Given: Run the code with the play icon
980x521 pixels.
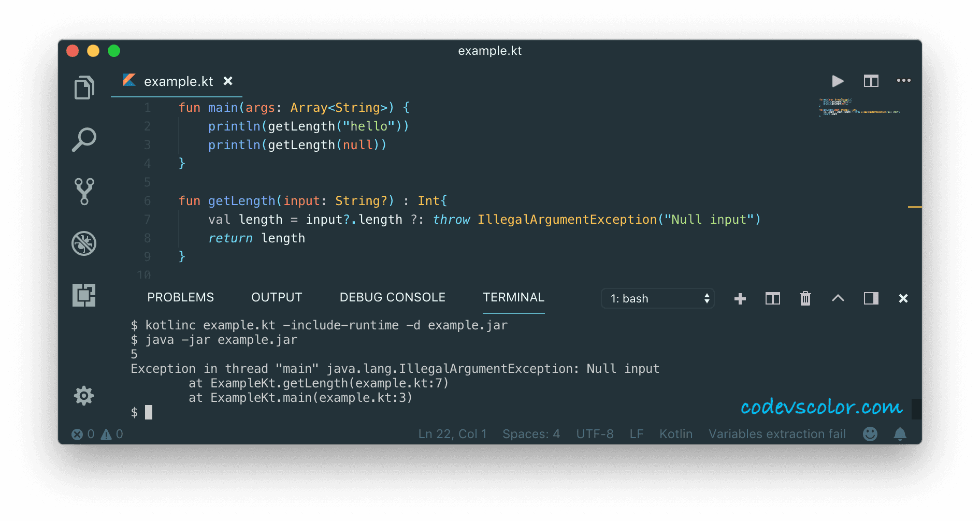Looking at the screenshot, I should pyautogui.click(x=838, y=81).
